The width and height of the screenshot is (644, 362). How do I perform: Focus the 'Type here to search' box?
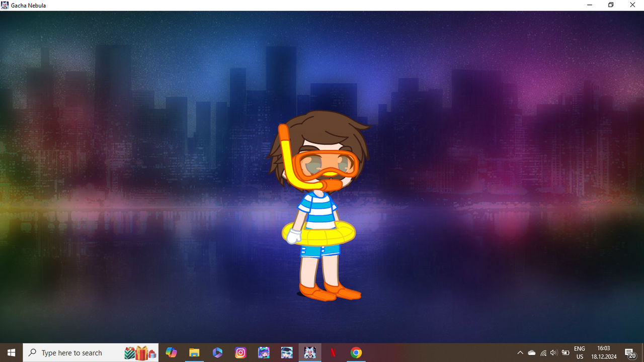(91, 352)
